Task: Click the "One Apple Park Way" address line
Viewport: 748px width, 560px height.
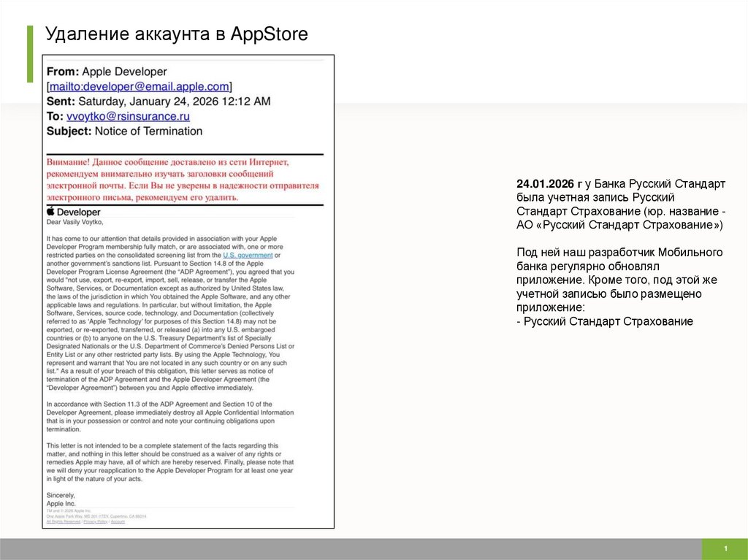Action: (x=96, y=516)
